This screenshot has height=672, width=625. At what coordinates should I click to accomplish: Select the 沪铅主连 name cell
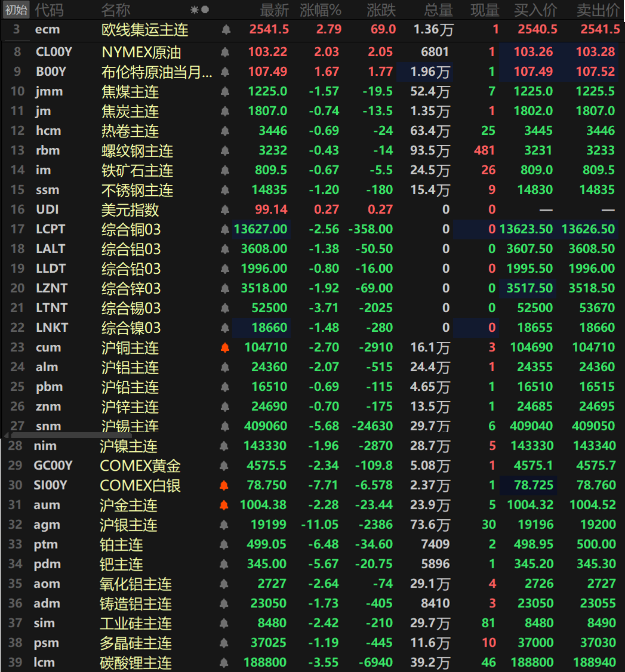pyautogui.click(x=130, y=387)
